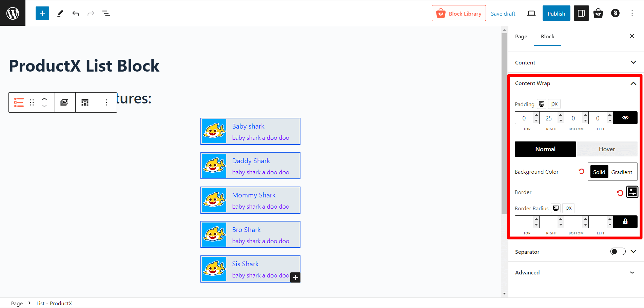Increase the Padding Top value
The width and height of the screenshot is (644, 308).
pos(536,115)
